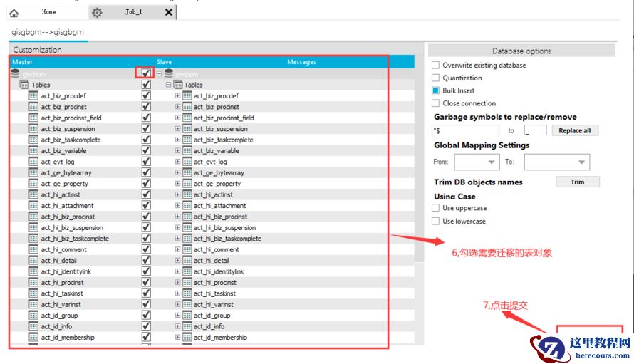
Task: Click Slave act_hi_detail table icon
Action: tap(187, 261)
